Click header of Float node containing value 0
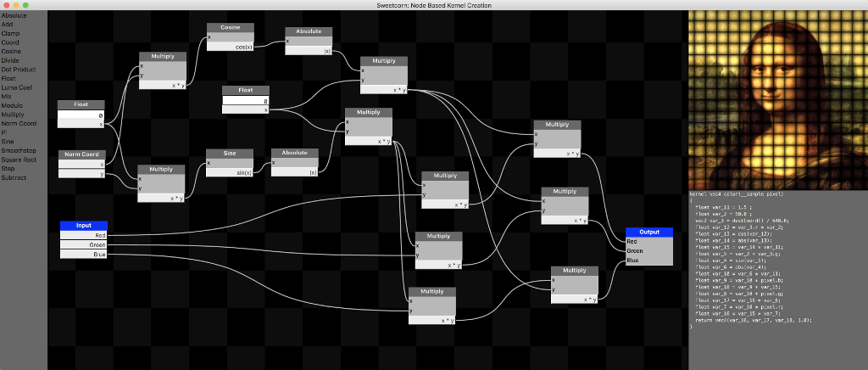 pos(81,104)
